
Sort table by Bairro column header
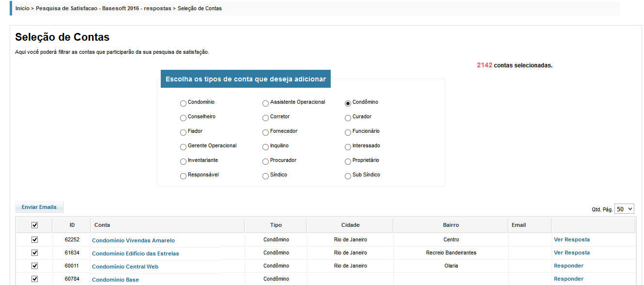(x=450, y=225)
